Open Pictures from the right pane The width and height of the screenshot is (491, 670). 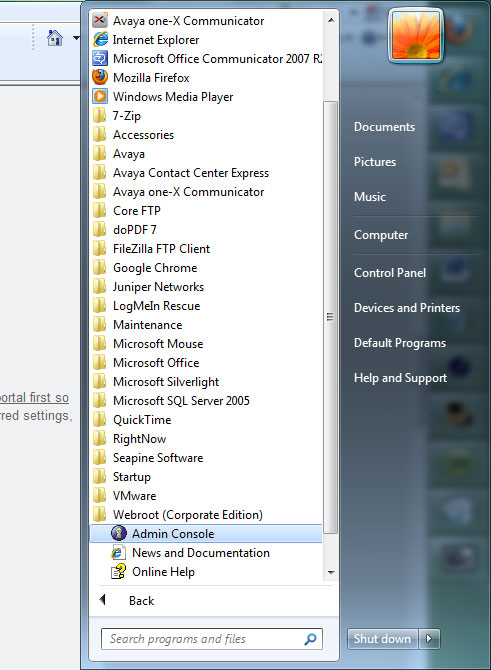tap(375, 162)
